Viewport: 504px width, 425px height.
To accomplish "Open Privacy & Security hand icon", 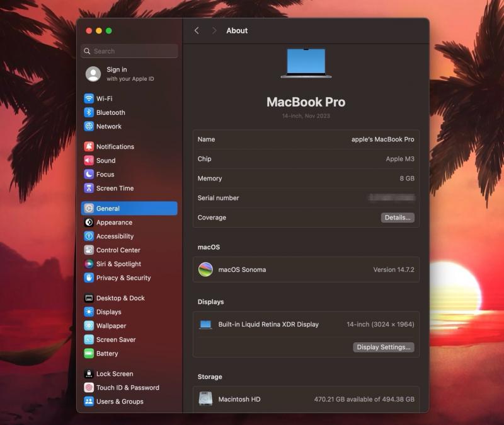I will tap(89, 277).
